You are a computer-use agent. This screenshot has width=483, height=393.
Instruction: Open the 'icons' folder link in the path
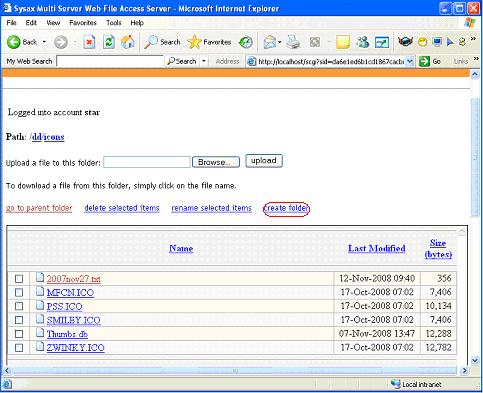(54, 137)
